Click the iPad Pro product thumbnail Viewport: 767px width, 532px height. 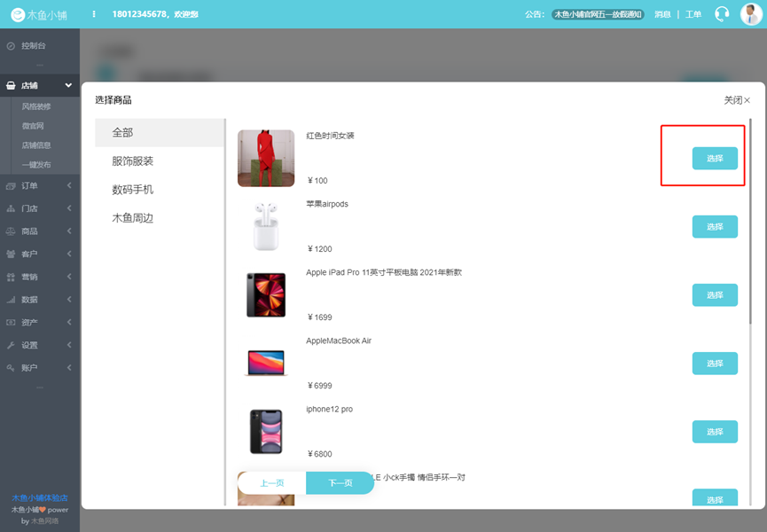pyautogui.click(x=266, y=295)
